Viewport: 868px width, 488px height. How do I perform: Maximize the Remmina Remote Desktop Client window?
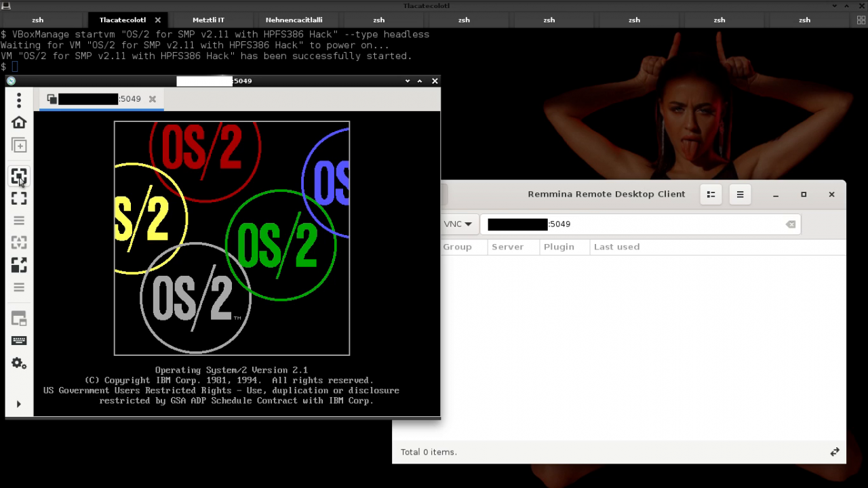[804, 195]
